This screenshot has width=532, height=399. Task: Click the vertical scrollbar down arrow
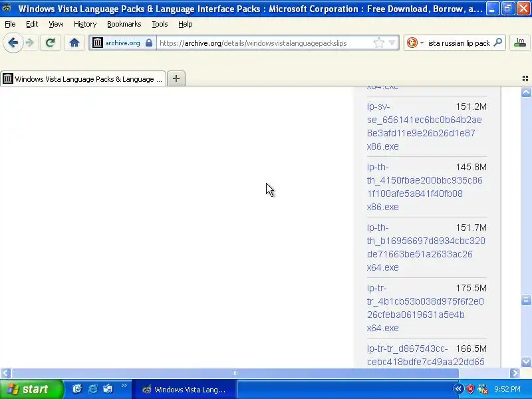tap(526, 362)
